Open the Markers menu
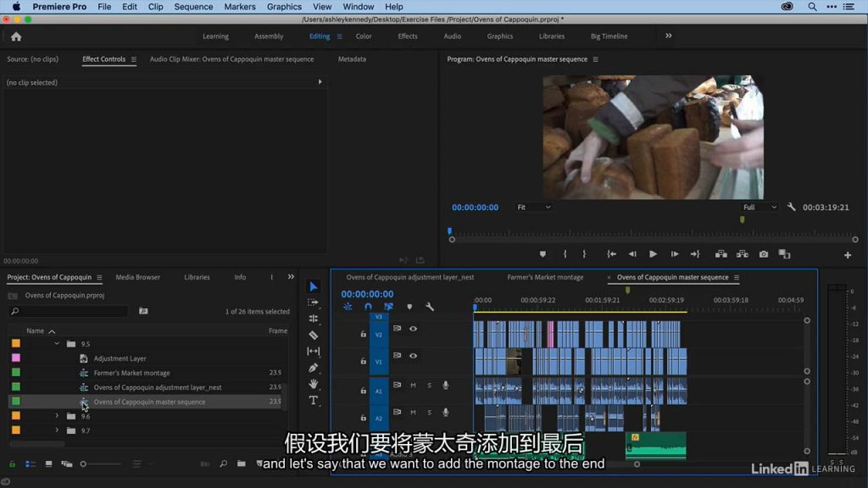 coord(240,7)
